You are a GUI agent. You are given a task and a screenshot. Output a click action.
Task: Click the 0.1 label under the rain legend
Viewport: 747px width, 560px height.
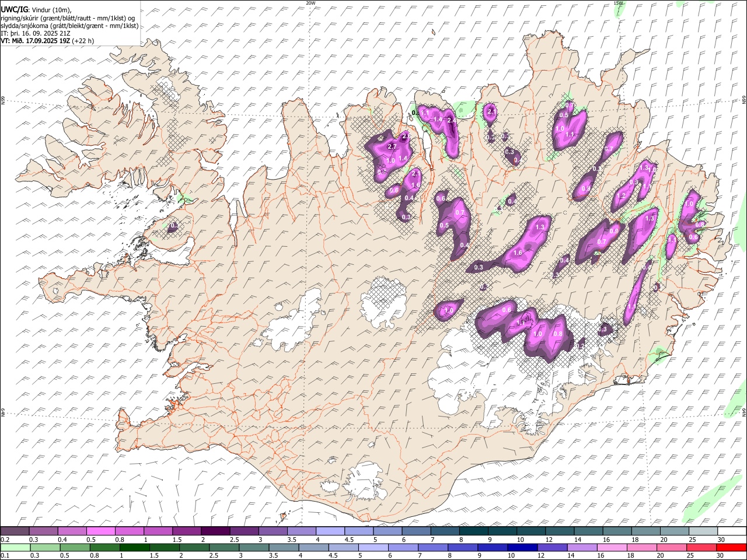pyautogui.click(x=4, y=556)
